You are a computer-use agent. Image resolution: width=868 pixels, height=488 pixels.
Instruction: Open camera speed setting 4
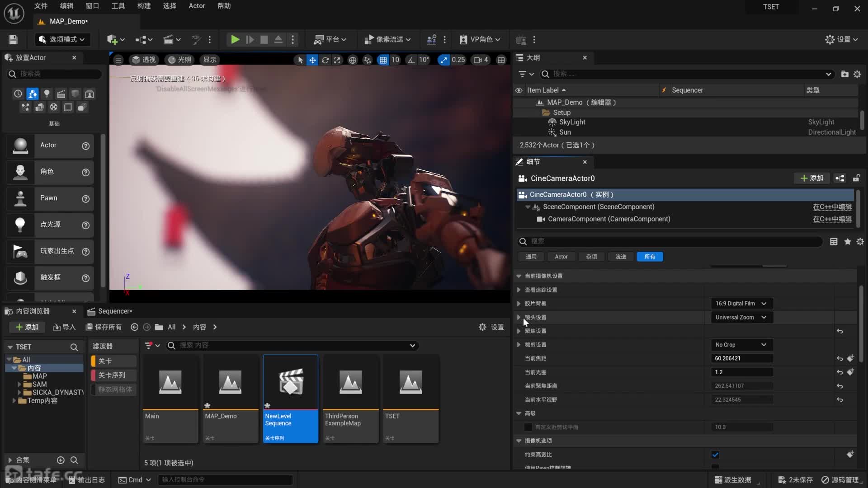[481, 60]
